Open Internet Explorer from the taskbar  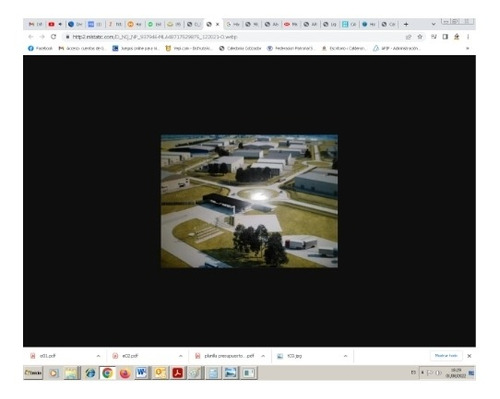90,373
